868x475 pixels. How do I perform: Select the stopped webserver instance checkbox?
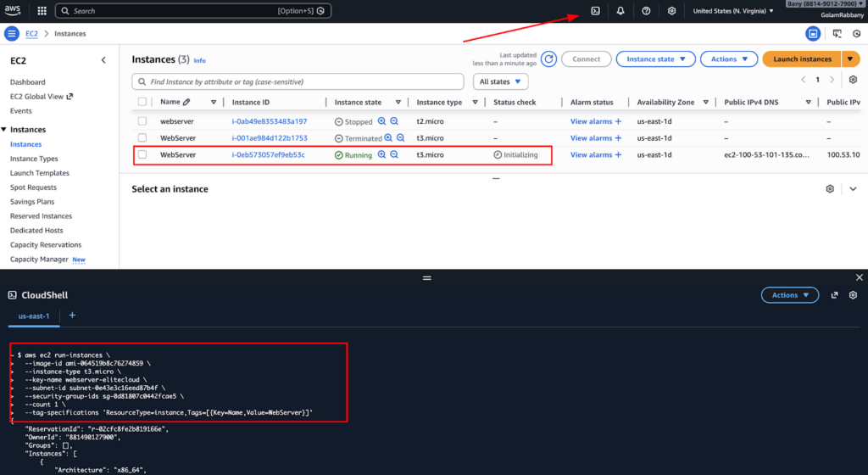(x=142, y=121)
